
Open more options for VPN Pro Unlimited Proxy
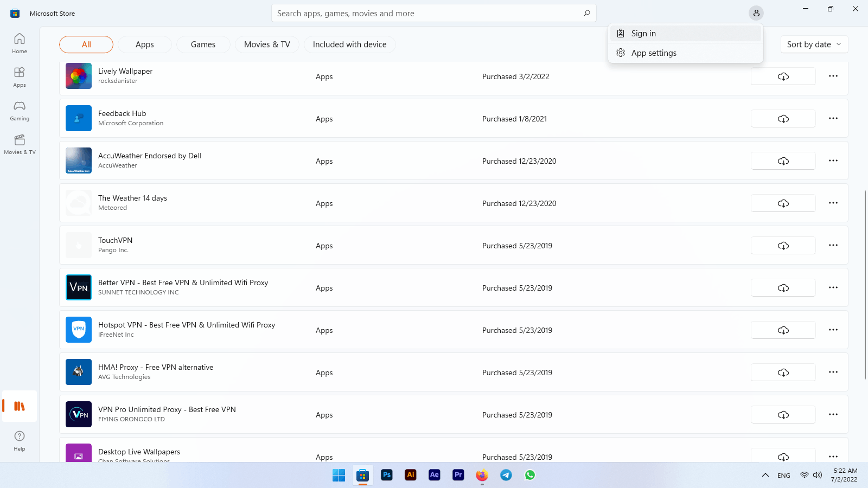click(833, 415)
